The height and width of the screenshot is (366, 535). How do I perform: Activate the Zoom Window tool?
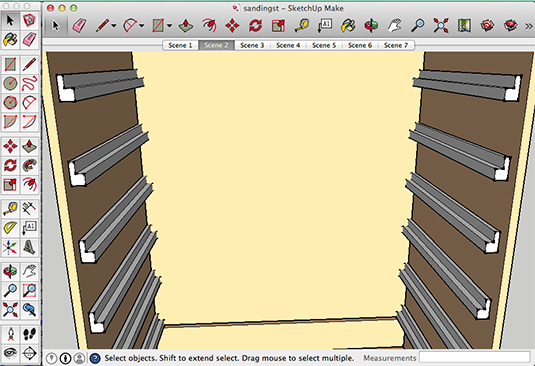click(29, 291)
